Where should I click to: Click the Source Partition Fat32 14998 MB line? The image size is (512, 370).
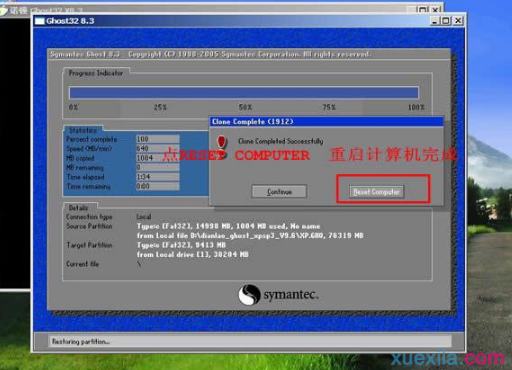228,226
